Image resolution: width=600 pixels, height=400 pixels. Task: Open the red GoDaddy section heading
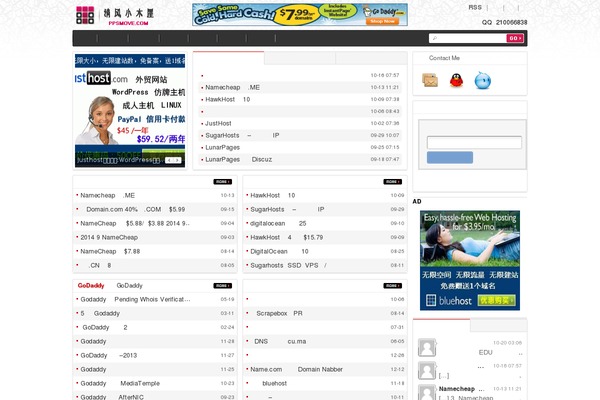tap(91, 286)
